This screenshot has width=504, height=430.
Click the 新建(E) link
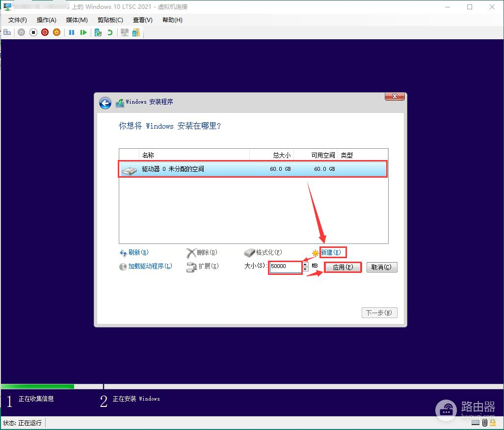tap(333, 253)
